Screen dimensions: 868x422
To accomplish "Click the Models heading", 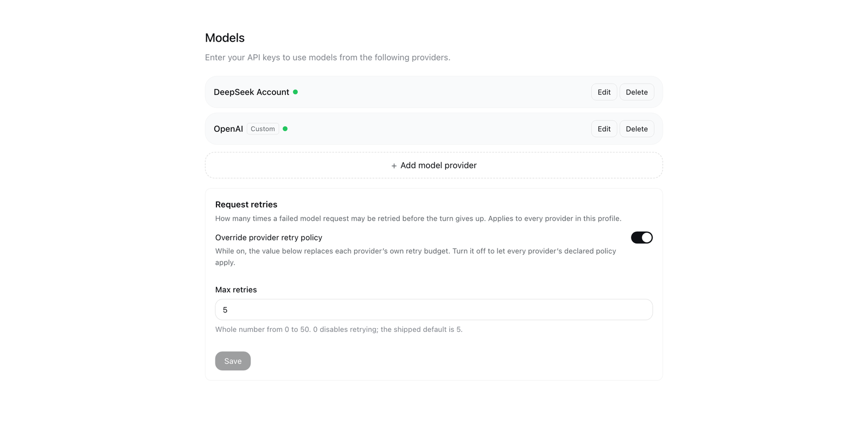I will [x=225, y=38].
